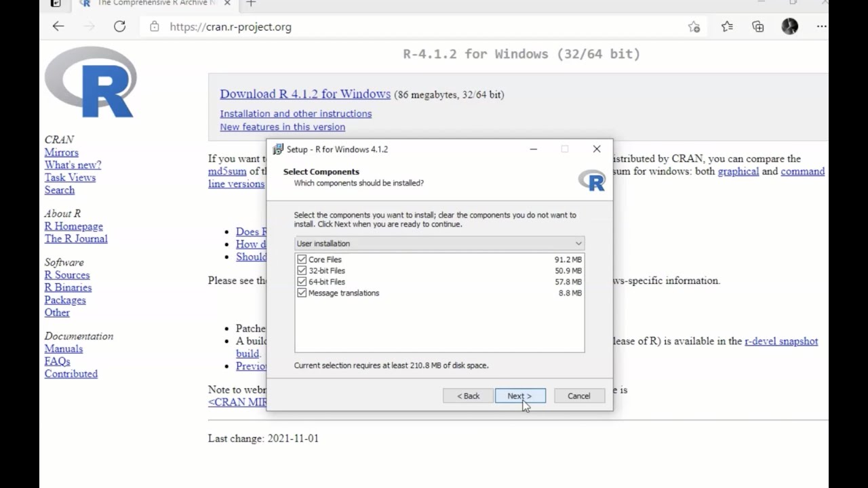This screenshot has height=488, width=868.
Task: Click the 57.8 MB size for 64-bit Files
Action: pyautogui.click(x=568, y=282)
